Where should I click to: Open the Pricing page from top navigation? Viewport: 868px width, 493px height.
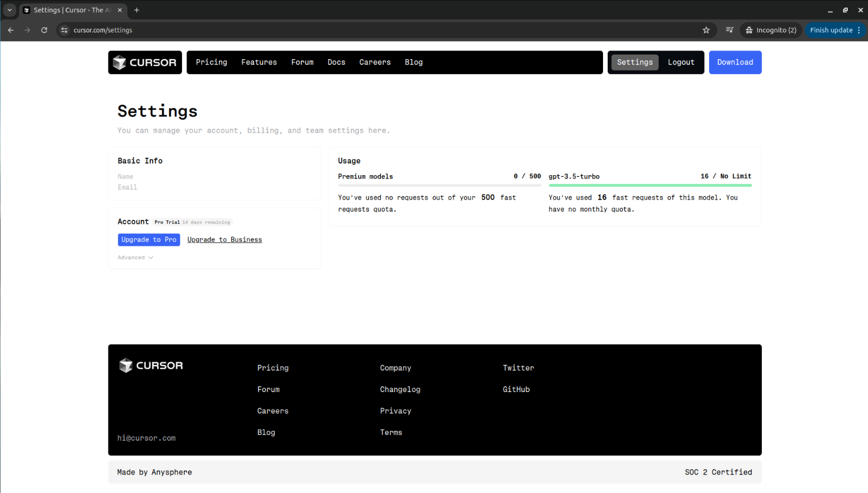(x=212, y=62)
